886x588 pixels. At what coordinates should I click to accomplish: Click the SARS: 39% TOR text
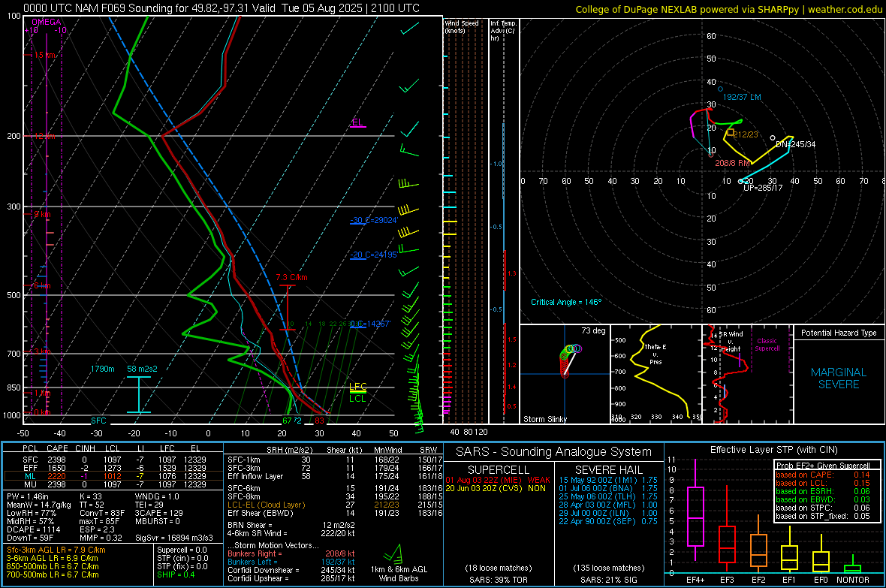[x=498, y=580]
